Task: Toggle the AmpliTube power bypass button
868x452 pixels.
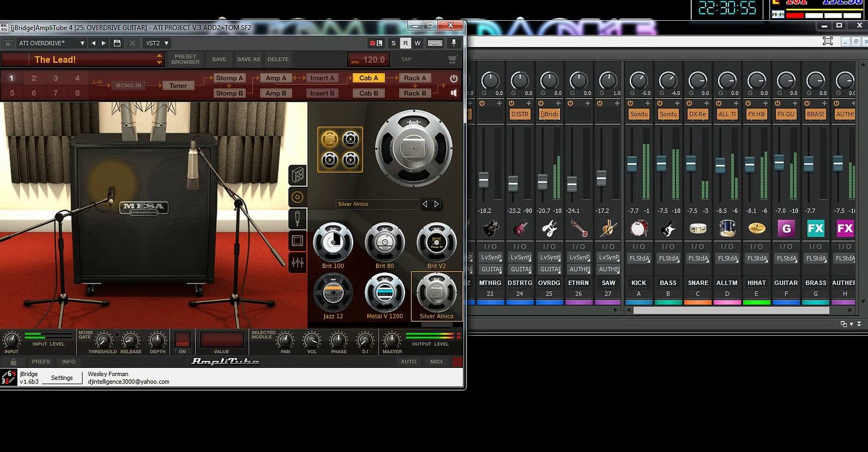Action: point(453,78)
